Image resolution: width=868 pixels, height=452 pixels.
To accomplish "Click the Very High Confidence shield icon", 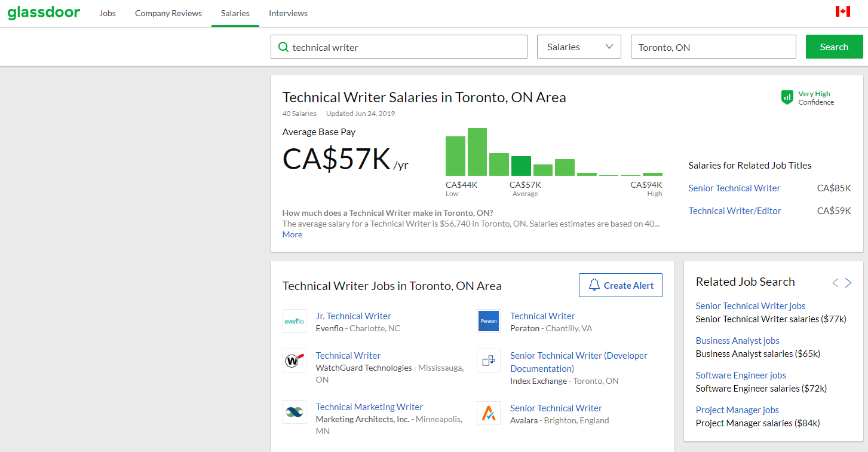I will tap(787, 97).
